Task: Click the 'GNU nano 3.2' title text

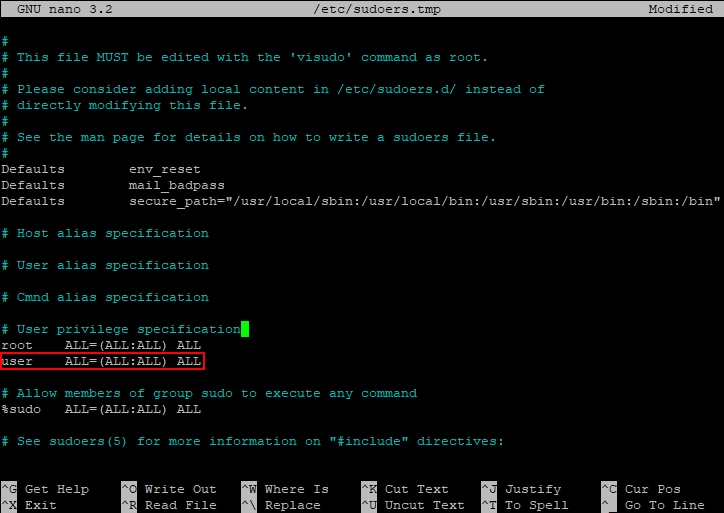Action: 65,9
